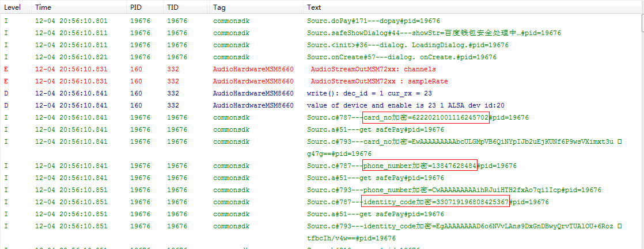Click the wrapped line g47g==#pid=19676
This screenshot has width=644, height=249.
pos(339,154)
